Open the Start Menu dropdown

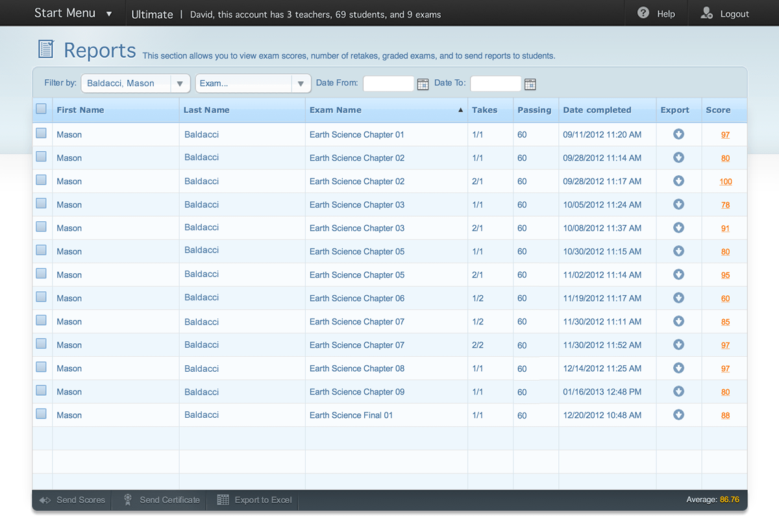click(73, 13)
